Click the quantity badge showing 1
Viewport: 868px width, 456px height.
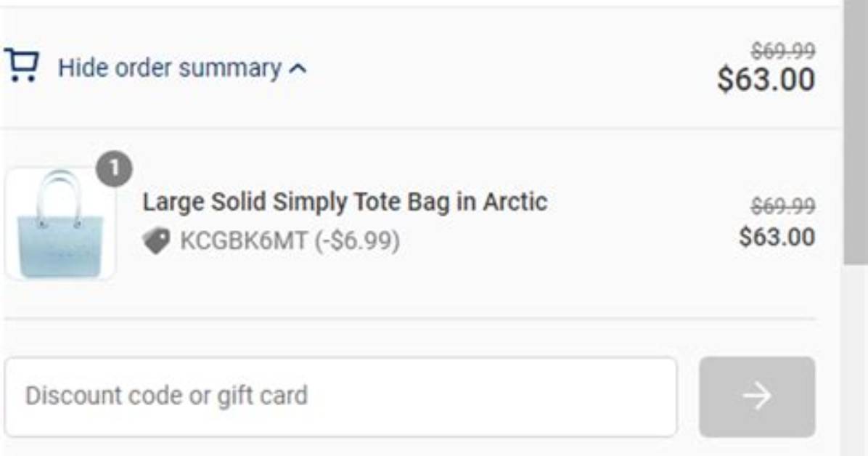114,168
